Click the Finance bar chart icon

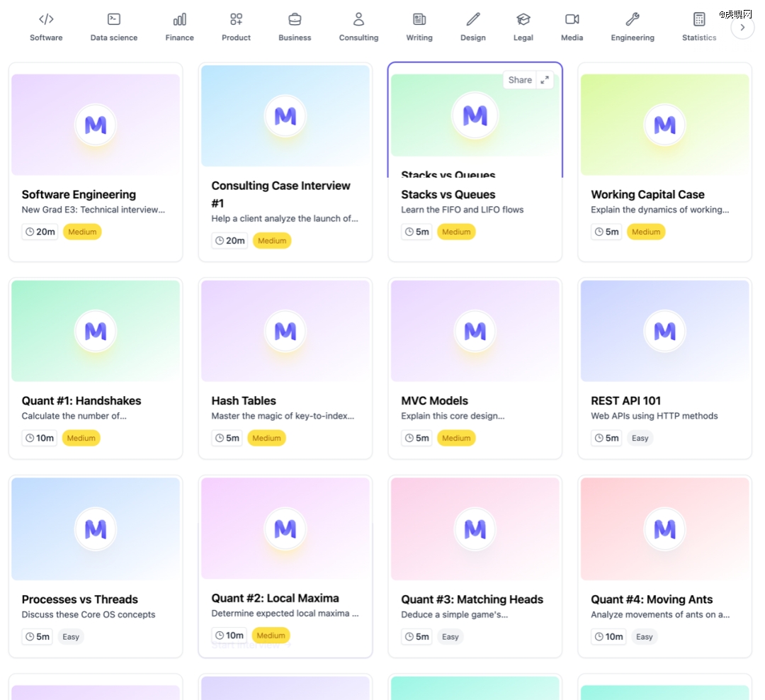[179, 20]
